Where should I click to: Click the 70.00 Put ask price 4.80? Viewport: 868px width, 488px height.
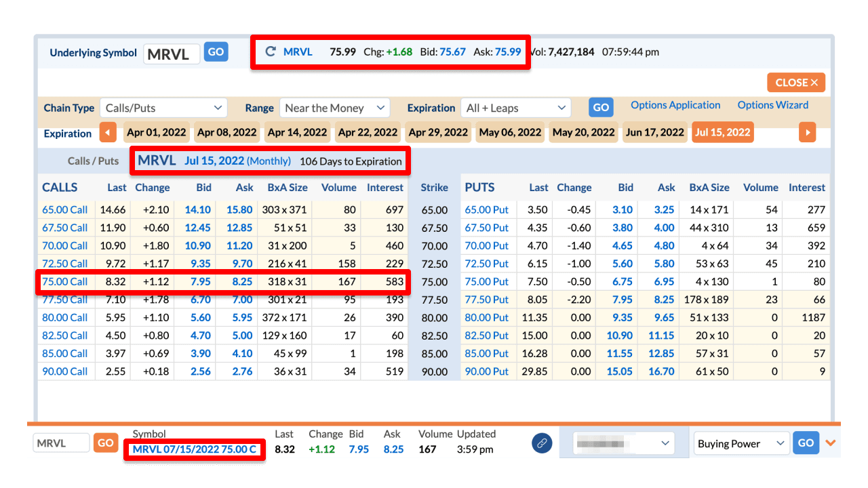665,245
